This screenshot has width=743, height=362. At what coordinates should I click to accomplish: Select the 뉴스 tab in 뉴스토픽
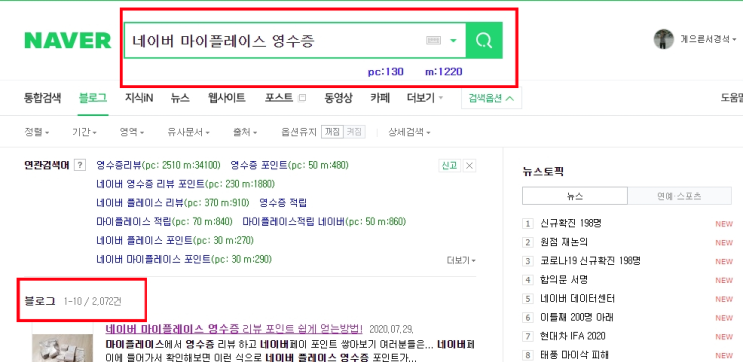coord(575,196)
